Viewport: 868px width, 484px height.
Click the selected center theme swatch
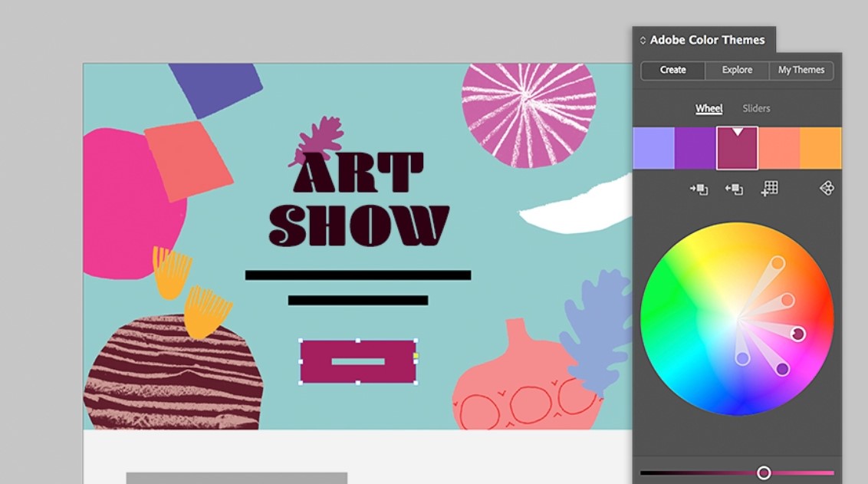[737, 147]
